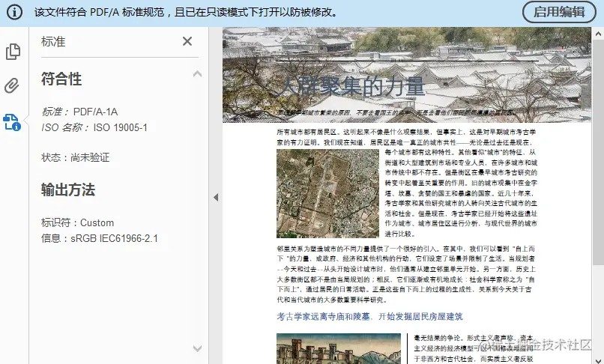Click the paragraph starting with 邻里关系为塑造城市
Screen dimensions: 604x364
pos(406,274)
